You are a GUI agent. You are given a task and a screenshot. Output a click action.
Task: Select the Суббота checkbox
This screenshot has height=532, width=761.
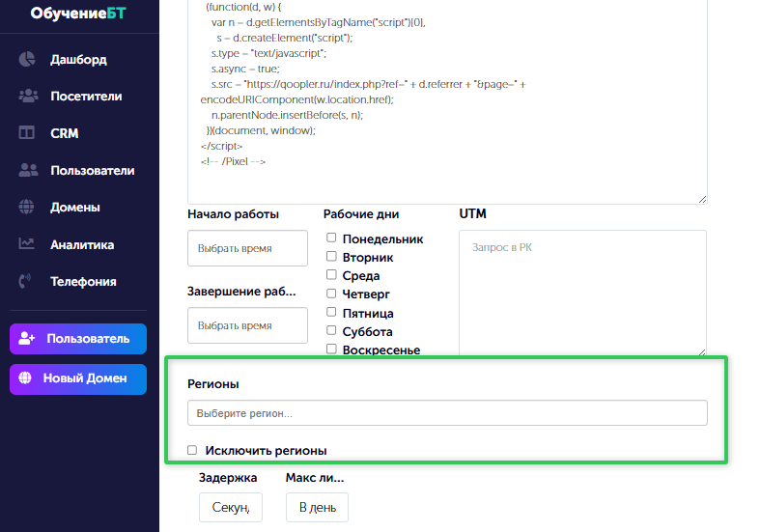[x=331, y=330]
